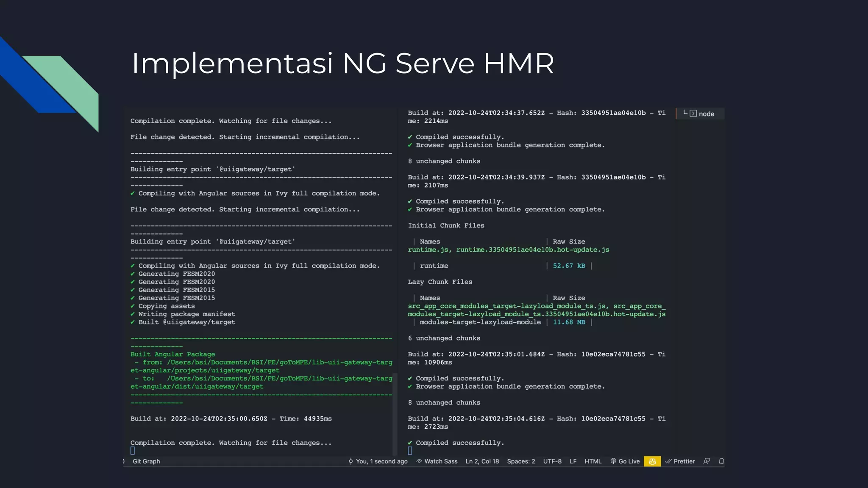Click 'me: 10906ms' build time text
868x488 pixels.
click(430, 362)
